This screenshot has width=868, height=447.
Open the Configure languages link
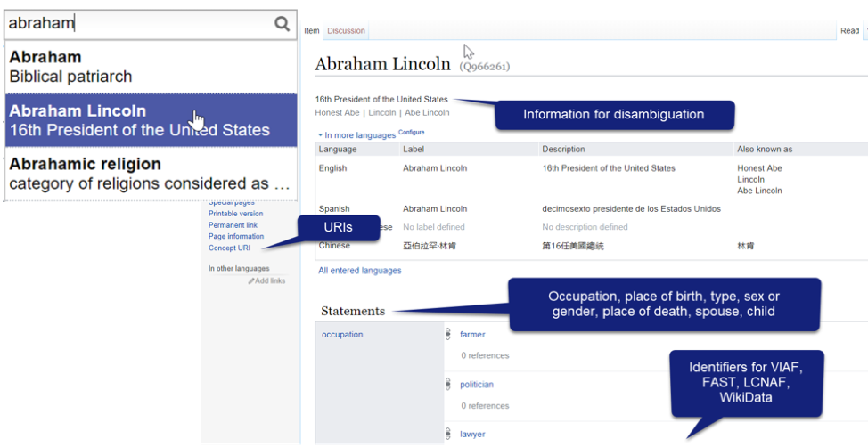point(412,132)
